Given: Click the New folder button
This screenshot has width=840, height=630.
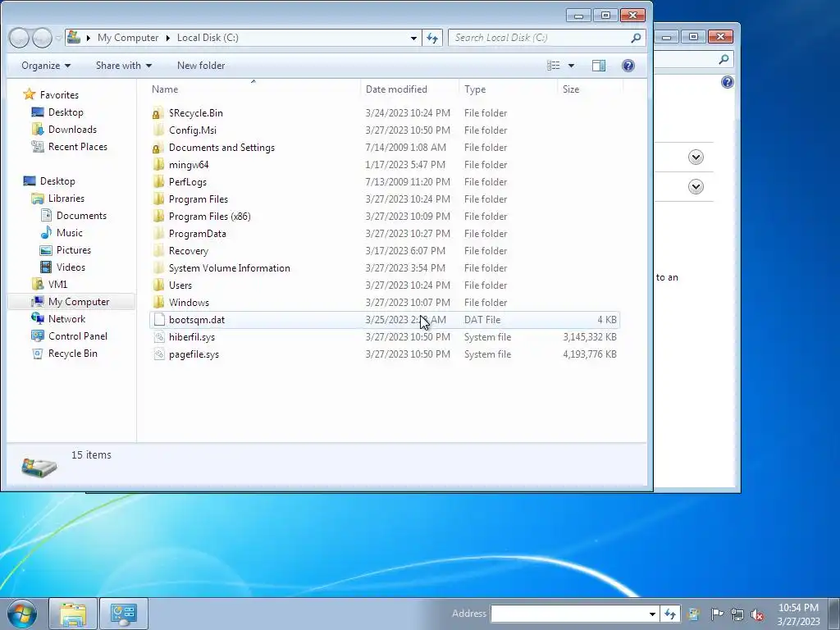Looking at the screenshot, I should point(201,66).
